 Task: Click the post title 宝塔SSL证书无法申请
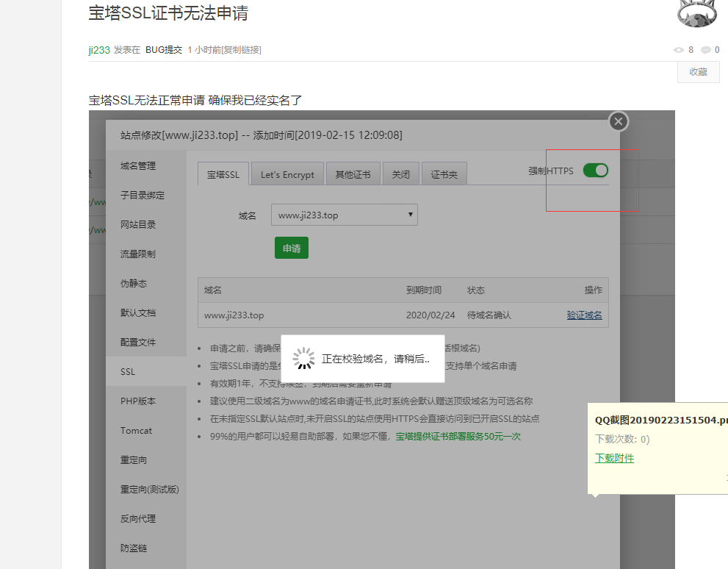(x=168, y=13)
